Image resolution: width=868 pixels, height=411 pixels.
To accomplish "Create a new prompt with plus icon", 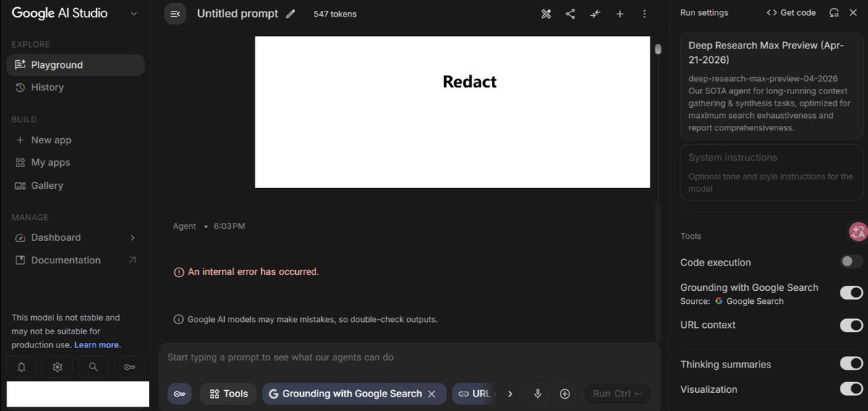I will (620, 14).
